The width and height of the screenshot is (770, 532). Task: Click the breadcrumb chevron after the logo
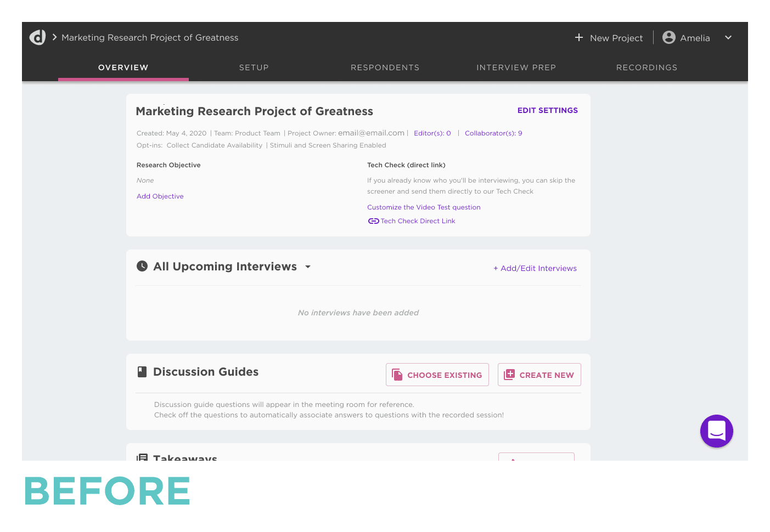coord(54,37)
